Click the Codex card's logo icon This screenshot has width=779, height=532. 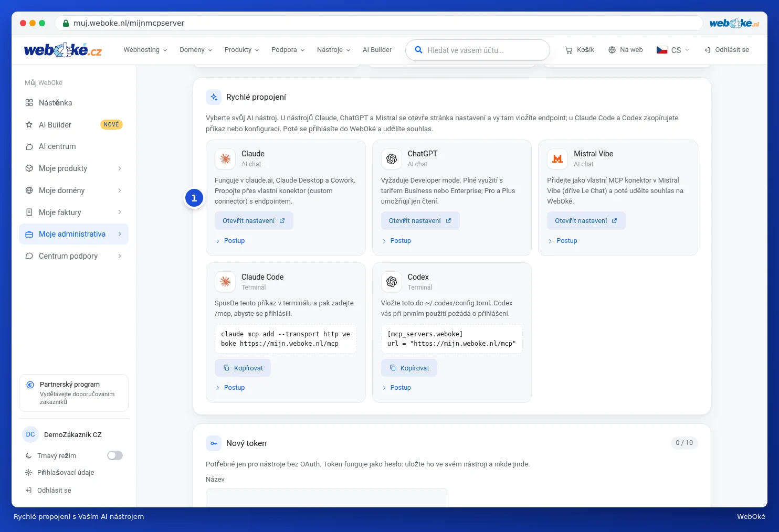[392, 282]
